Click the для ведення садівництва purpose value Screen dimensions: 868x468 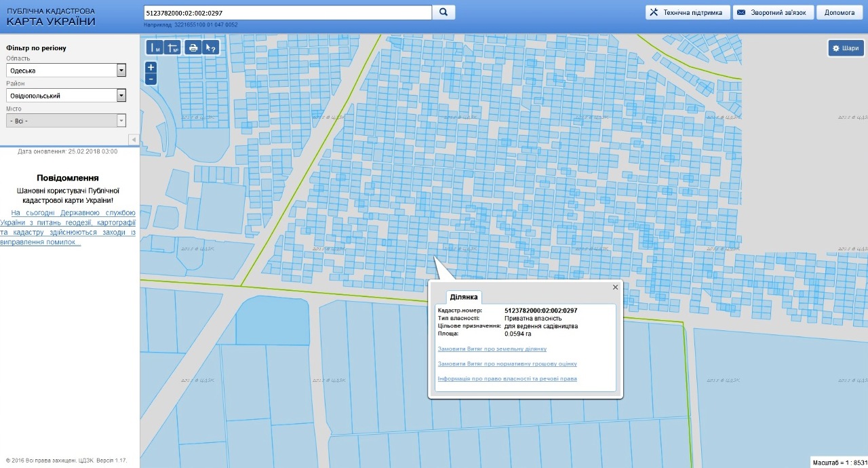click(x=541, y=326)
